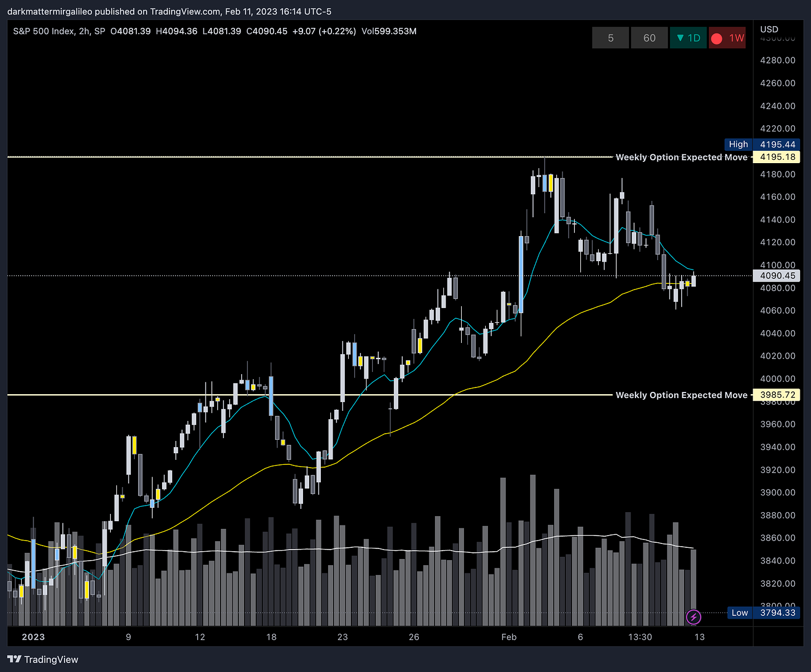Click the purple lightning bolt icon
The image size is (811, 672).
coord(693,617)
